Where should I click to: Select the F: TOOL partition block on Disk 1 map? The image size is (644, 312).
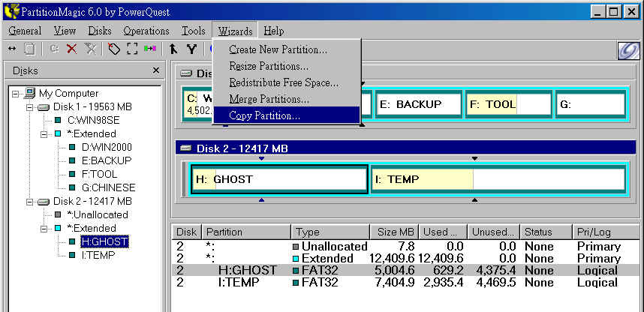coord(508,105)
